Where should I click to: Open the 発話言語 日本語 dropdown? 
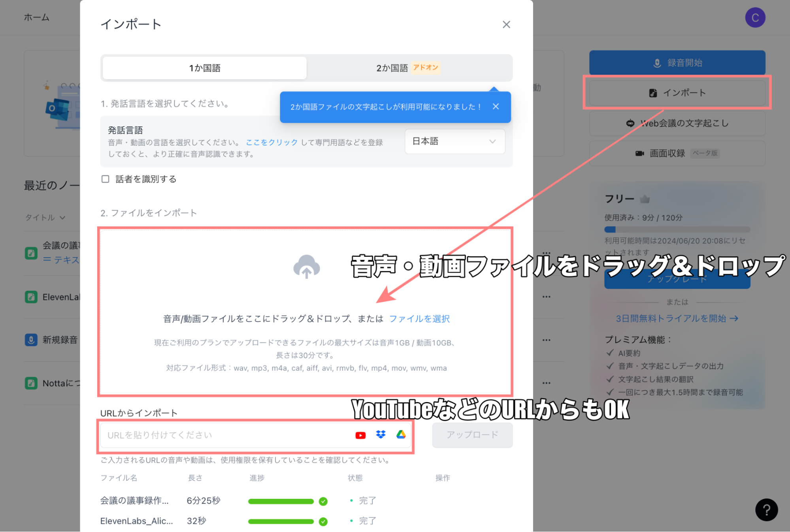point(454,141)
